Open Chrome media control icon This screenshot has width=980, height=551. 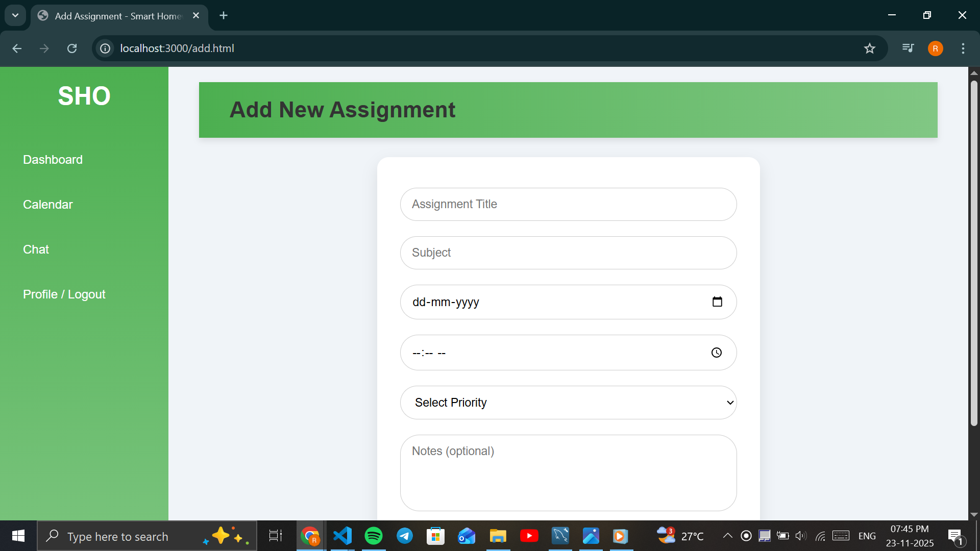[908, 48]
